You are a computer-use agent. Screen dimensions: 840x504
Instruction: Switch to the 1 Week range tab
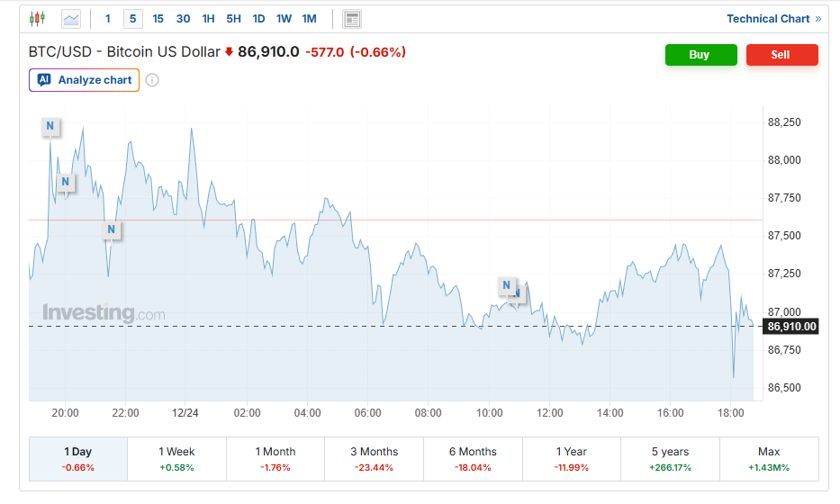pos(176,459)
